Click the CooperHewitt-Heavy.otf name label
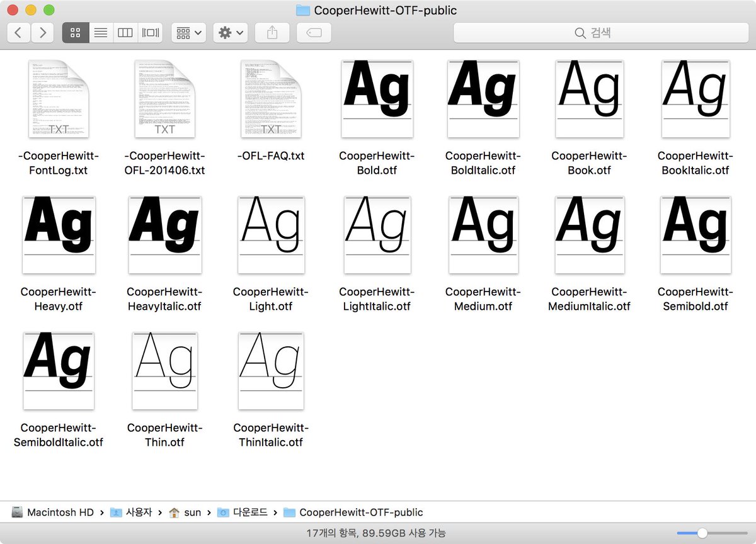The height and width of the screenshot is (544, 756). pyautogui.click(x=59, y=299)
